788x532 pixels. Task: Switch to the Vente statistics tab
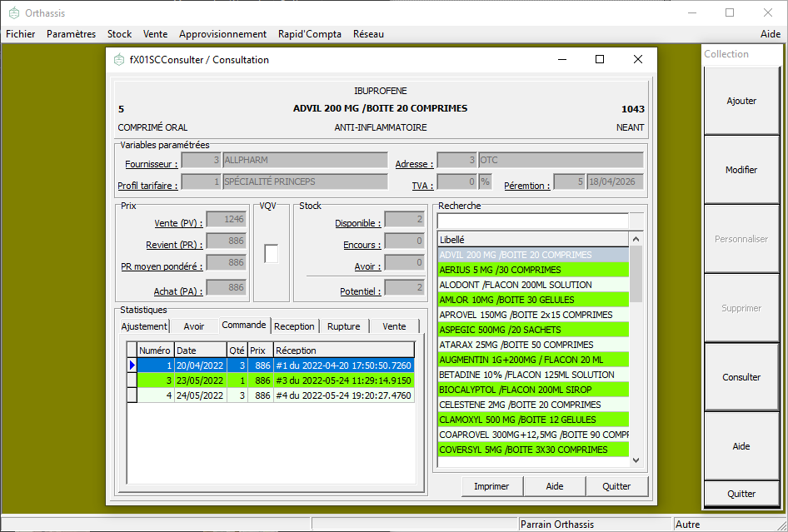tap(394, 326)
